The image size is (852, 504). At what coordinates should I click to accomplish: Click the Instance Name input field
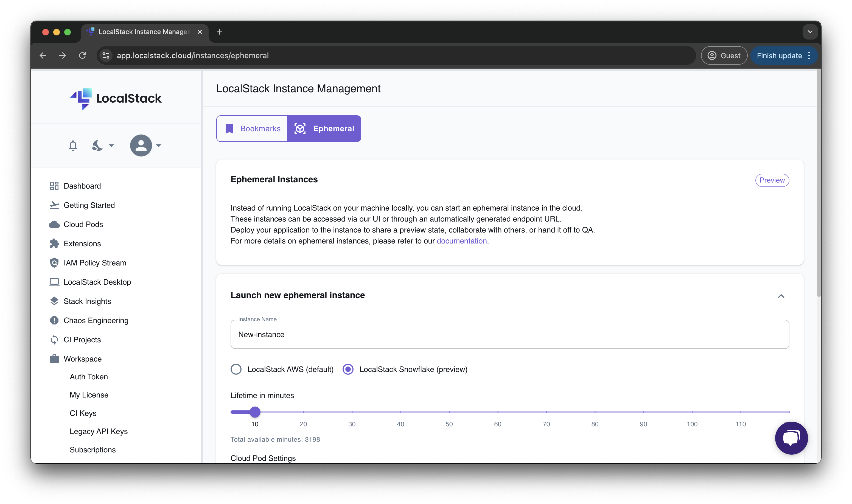[510, 334]
